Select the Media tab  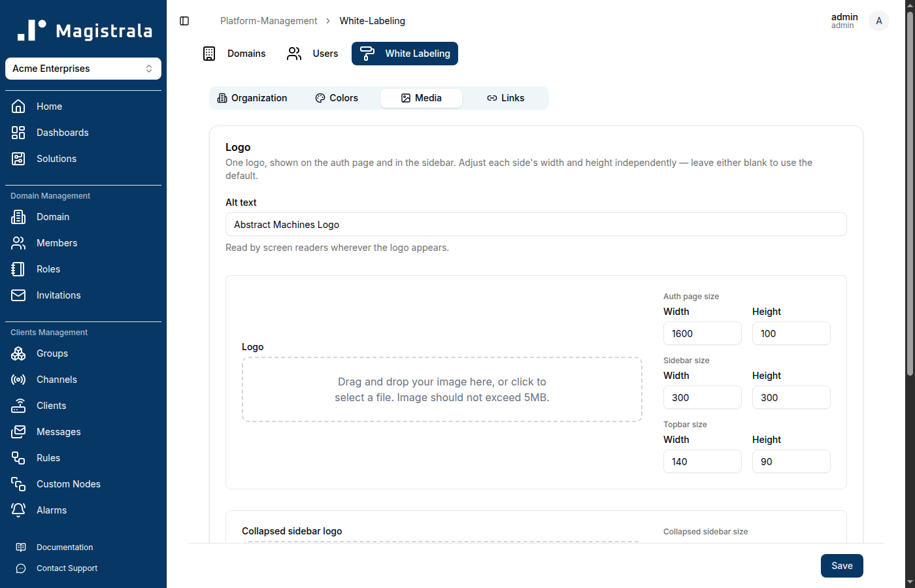pos(422,98)
